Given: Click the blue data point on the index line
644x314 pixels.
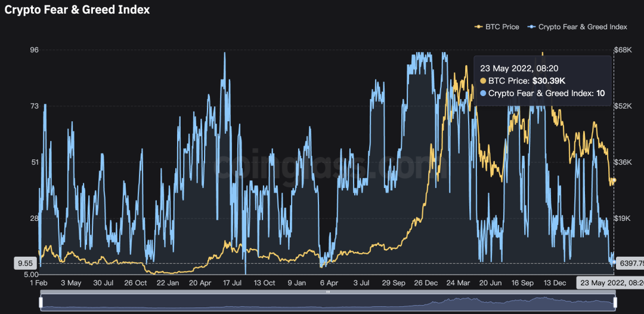Looking at the screenshot, I should pos(614,261).
